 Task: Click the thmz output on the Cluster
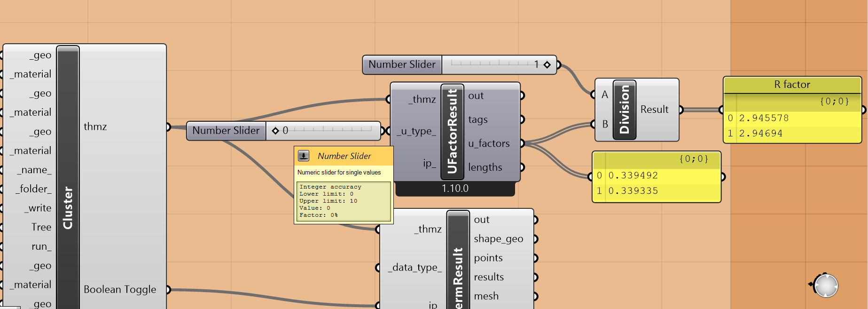(95, 127)
